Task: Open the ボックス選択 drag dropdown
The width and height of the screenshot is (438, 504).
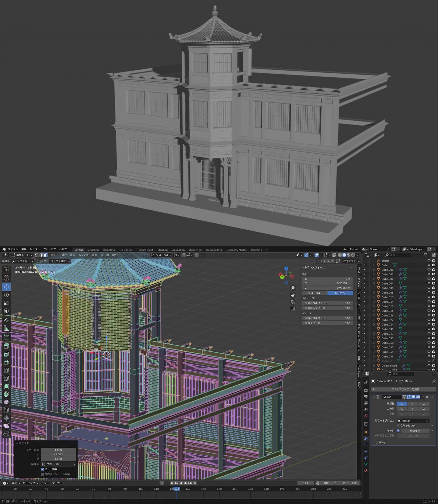Action: [60, 261]
